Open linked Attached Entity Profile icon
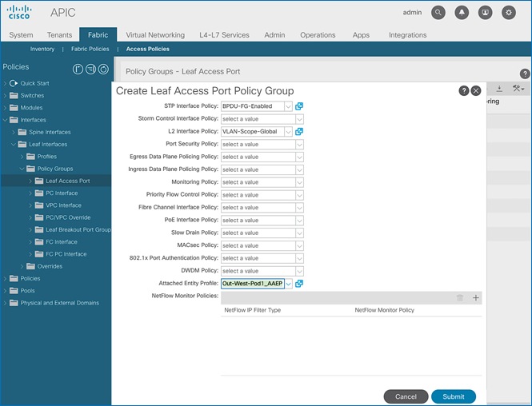 (299, 284)
